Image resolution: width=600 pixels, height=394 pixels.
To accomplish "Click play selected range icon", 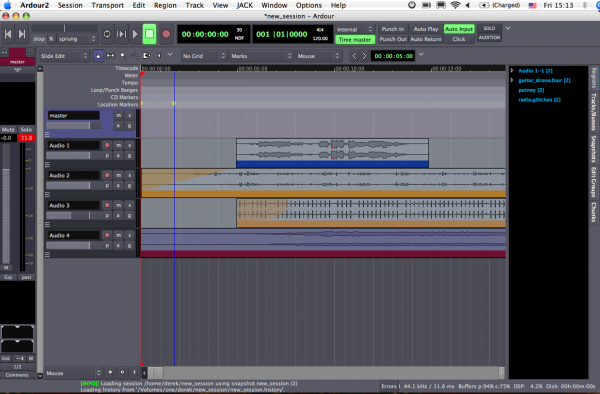I will pyautogui.click(x=121, y=34).
